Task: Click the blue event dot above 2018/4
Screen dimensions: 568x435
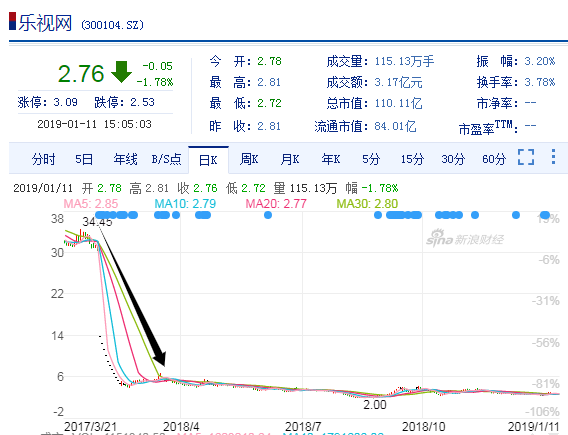Action: [176, 215]
